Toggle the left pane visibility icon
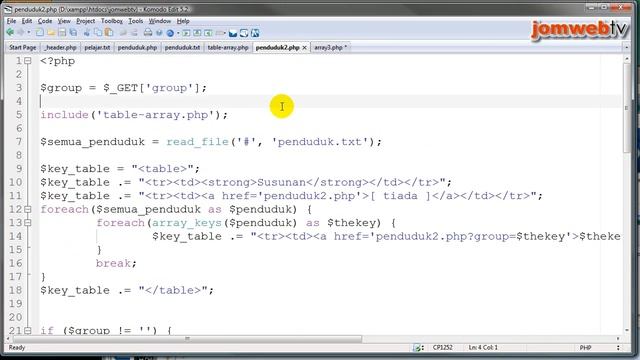 186,33
